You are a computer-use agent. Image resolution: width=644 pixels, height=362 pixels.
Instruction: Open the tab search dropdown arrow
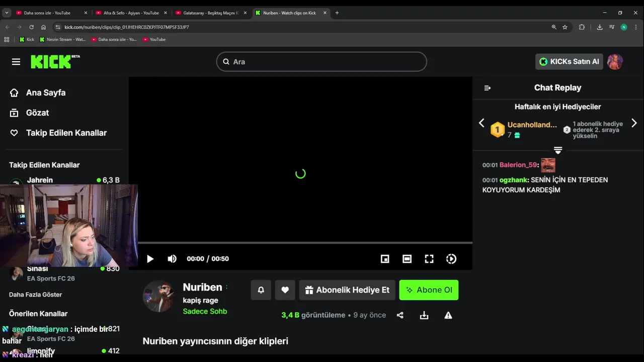pyautogui.click(x=7, y=13)
